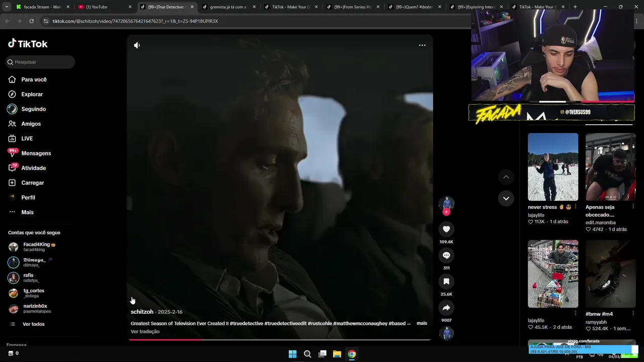644x362 pixels.
Task: Expand caption with mais
Action: (x=422, y=323)
